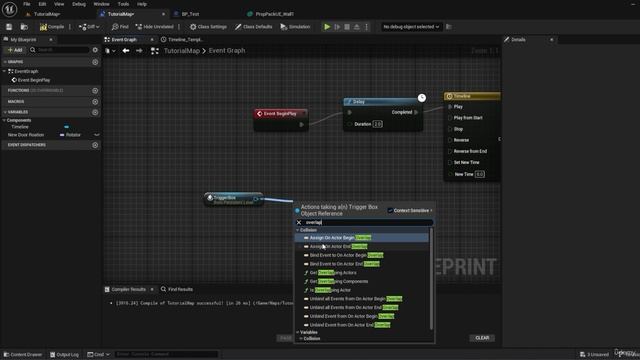Open the View menu
Screen dimensions: 640x360
click(x=59, y=4)
